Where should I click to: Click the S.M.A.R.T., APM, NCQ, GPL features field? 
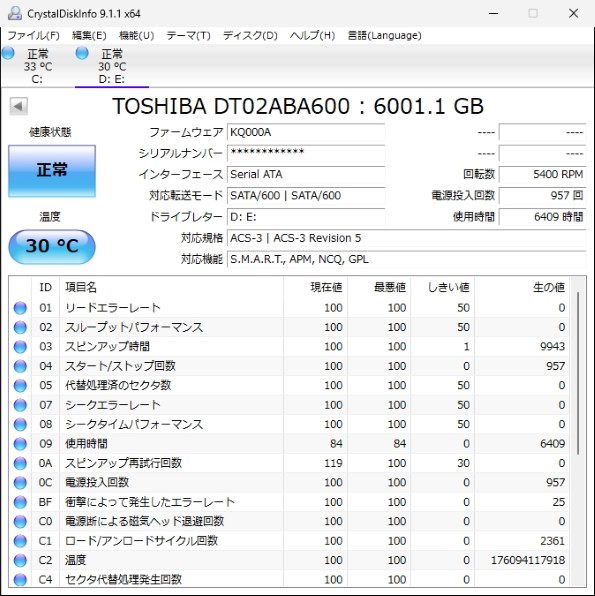point(406,260)
